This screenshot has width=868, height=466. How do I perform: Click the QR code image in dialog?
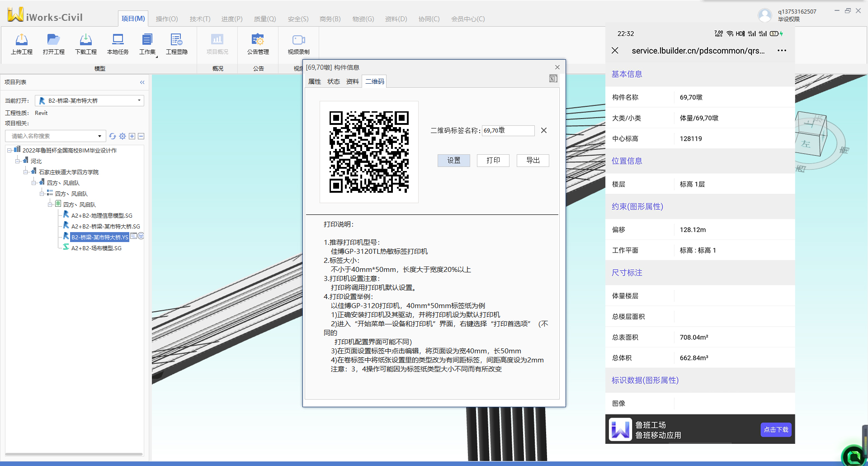point(369,152)
